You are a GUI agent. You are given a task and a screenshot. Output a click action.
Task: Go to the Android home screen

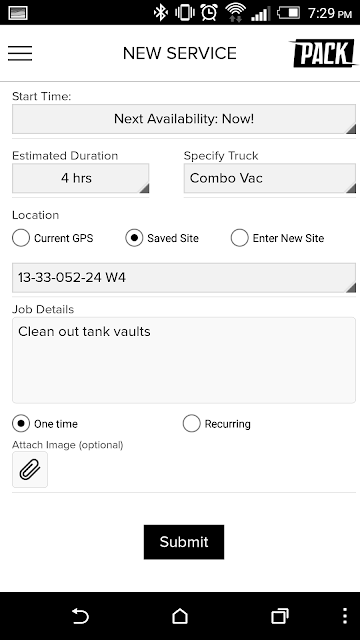pyautogui.click(x=180, y=616)
